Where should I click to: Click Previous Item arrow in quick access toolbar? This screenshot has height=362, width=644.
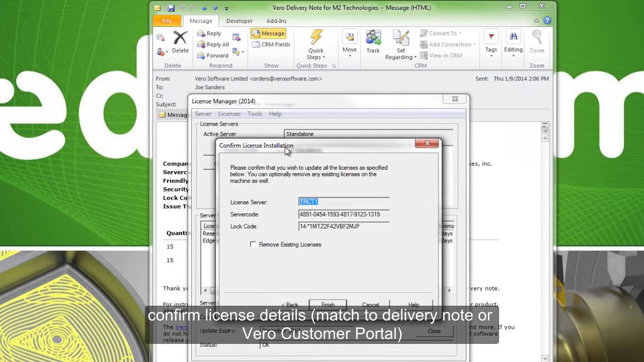tap(204, 8)
